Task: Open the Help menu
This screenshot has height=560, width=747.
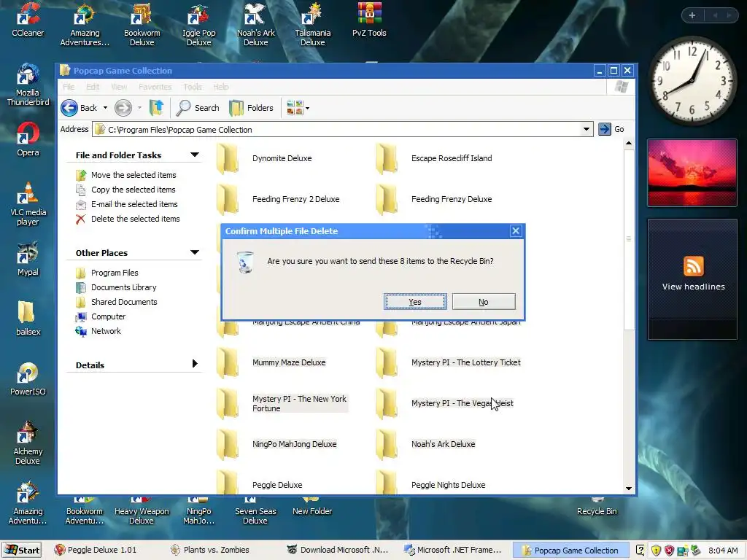Action: pos(220,87)
